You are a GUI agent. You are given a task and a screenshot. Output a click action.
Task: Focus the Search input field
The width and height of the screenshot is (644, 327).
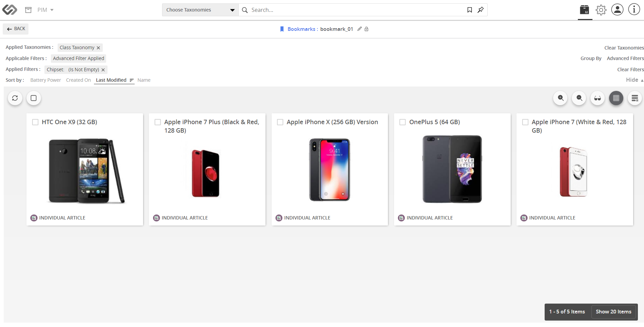356,10
